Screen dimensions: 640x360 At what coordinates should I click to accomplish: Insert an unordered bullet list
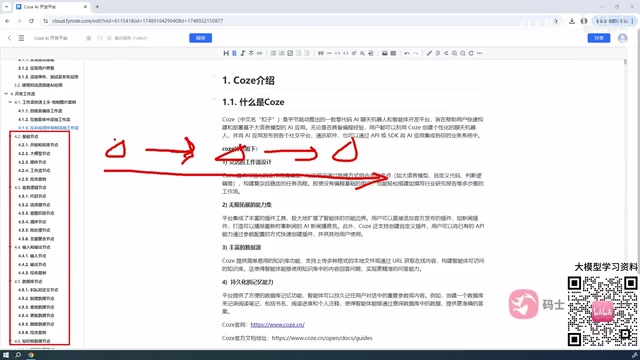(273, 53)
